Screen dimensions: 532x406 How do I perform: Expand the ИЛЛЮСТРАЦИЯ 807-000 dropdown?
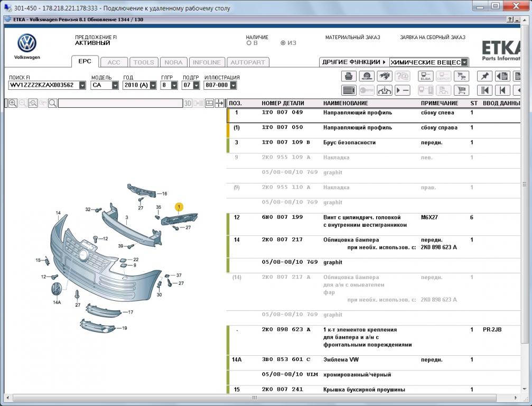233,85
